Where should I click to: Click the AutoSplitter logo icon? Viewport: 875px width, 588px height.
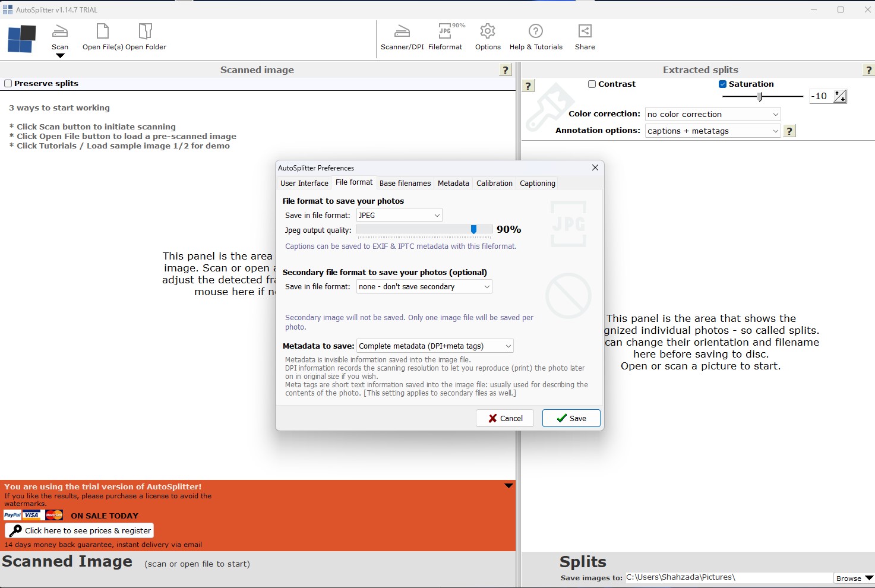(21, 39)
